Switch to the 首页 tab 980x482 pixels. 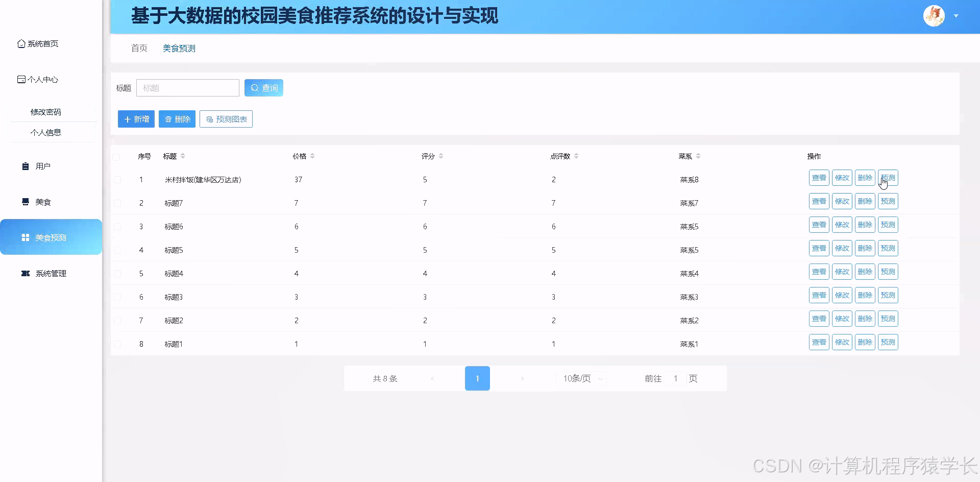coord(139,48)
